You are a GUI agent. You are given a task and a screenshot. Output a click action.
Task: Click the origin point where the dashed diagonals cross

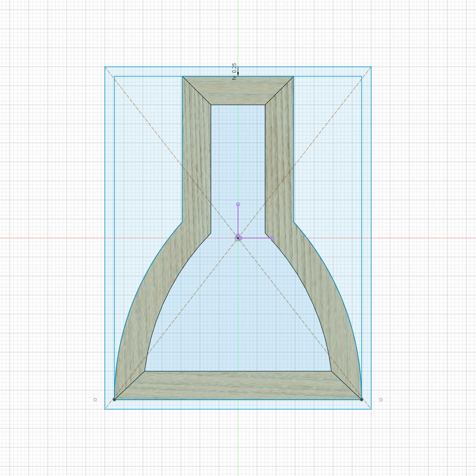(238, 238)
